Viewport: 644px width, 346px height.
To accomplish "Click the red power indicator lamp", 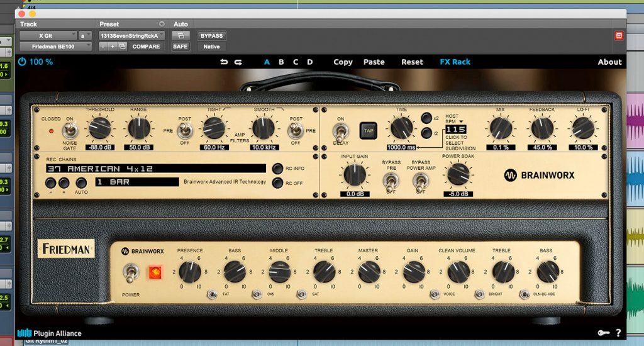I will [x=155, y=272].
